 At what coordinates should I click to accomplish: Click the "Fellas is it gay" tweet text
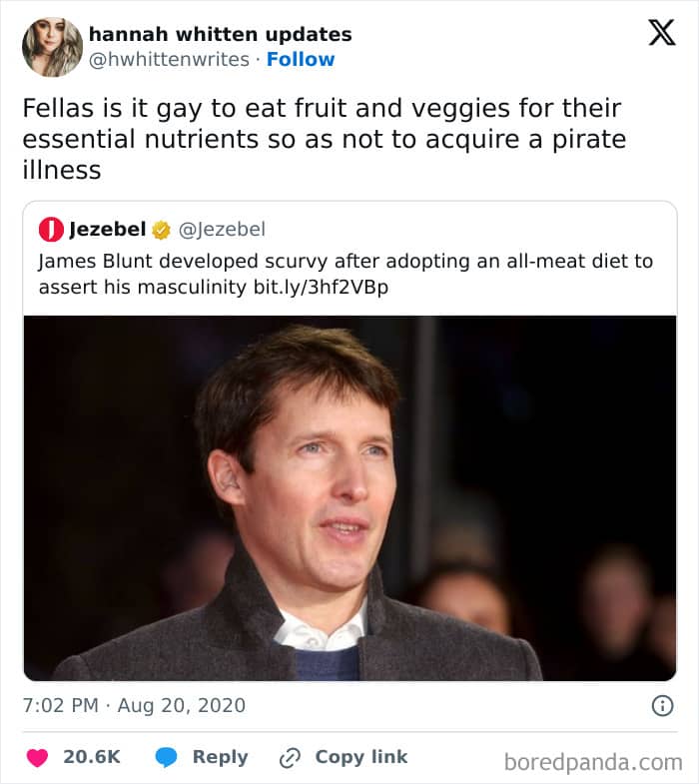pyautogui.click(x=324, y=138)
